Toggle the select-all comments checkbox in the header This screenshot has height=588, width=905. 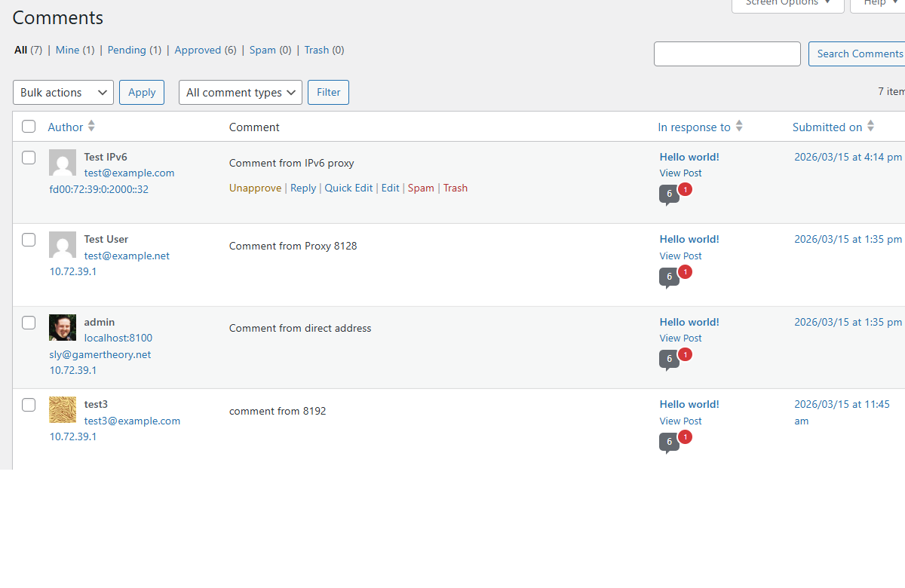(28, 126)
